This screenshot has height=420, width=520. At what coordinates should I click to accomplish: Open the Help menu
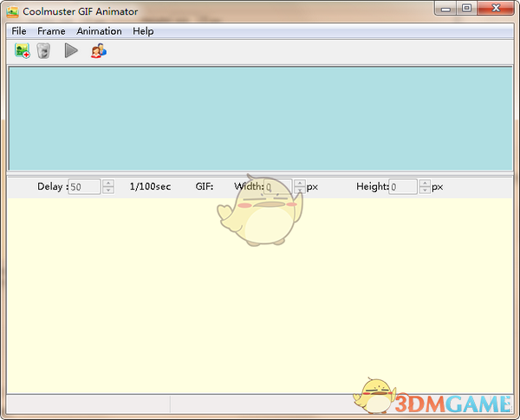coord(143,31)
